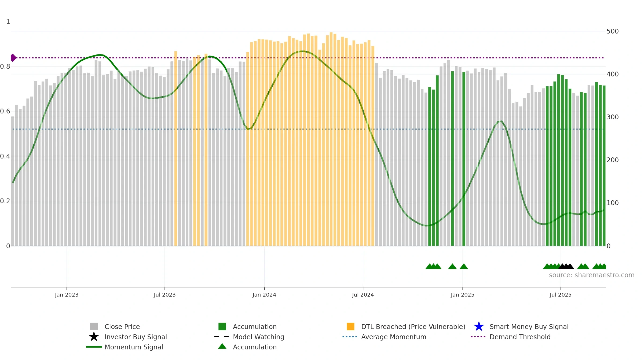Screen dimensions: 644x362
Task: Click the green Accumulation square swatch
Action: coord(222,327)
